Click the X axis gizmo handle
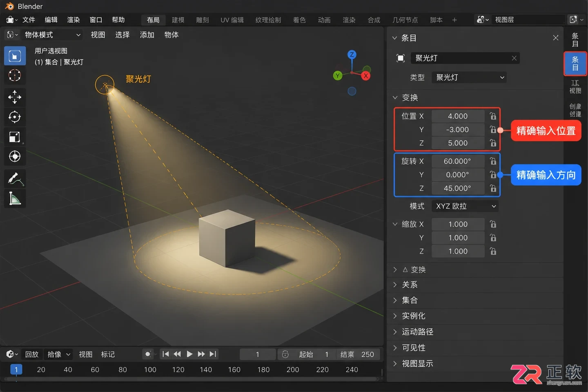 [366, 76]
